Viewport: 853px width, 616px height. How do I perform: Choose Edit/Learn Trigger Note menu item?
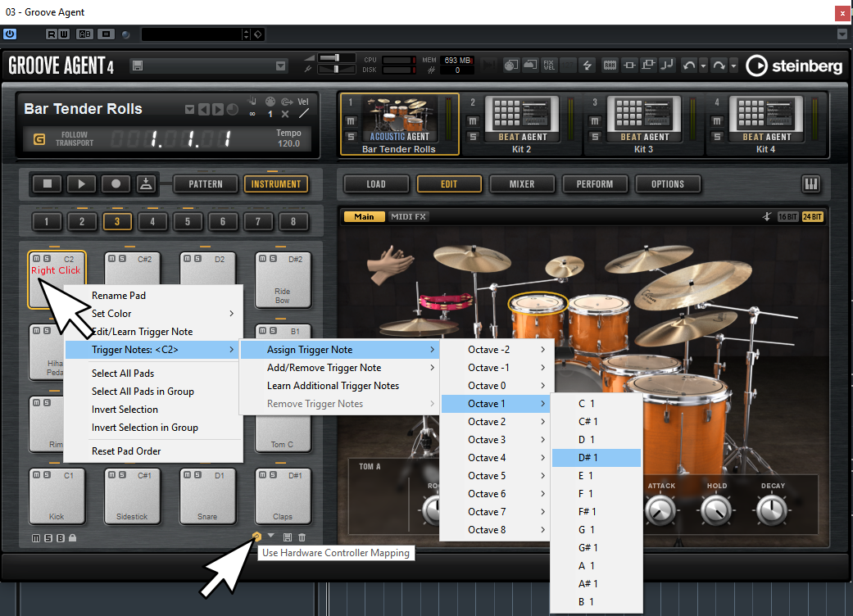click(153, 332)
